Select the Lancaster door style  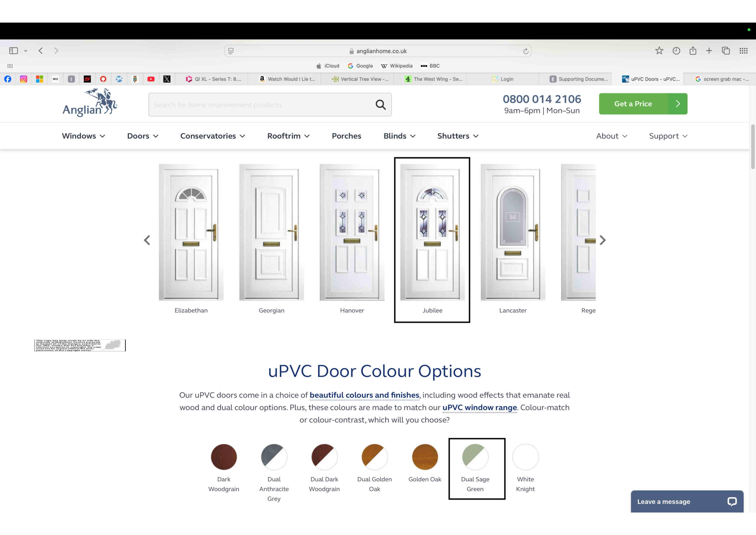tap(513, 239)
